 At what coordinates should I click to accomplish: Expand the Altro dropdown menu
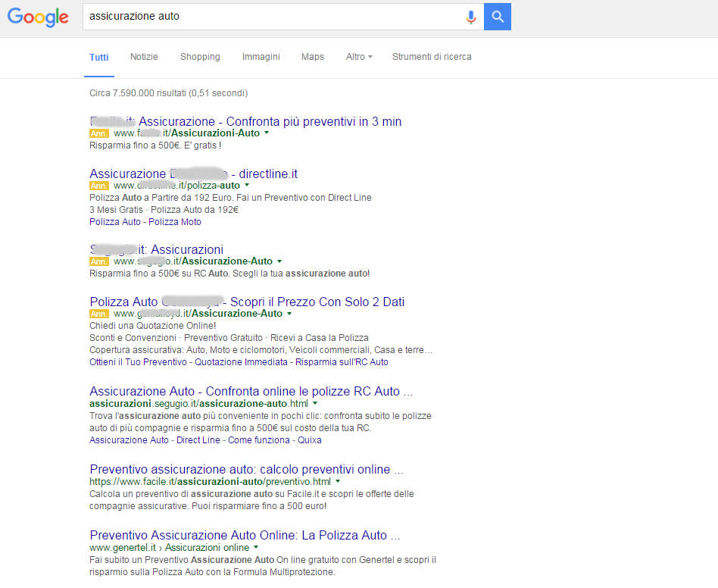[359, 57]
